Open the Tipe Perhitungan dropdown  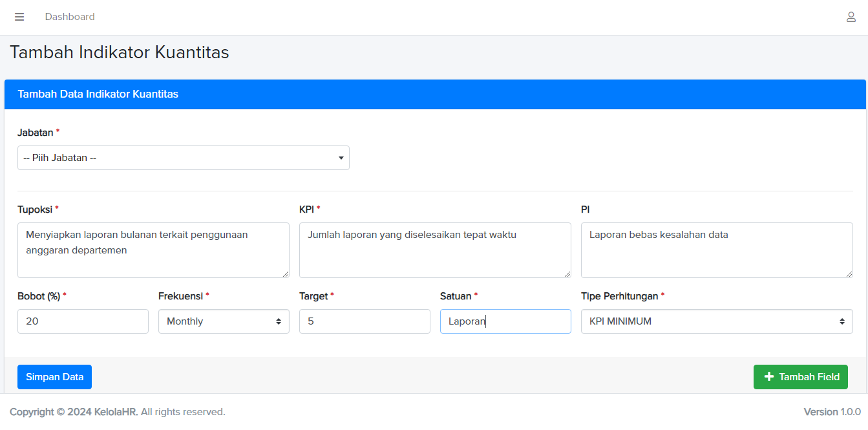pyautogui.click(x=716, y=321)
